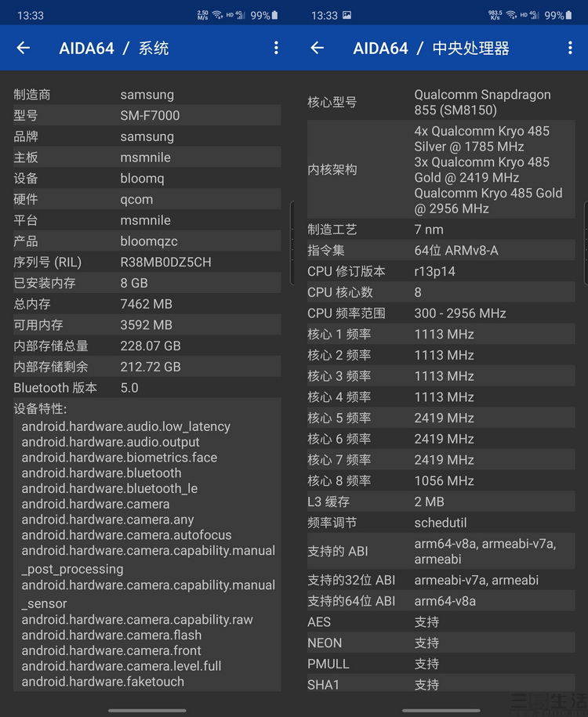Tap gesture navigation bar under 中央处理器 screen
The width and height of the screenshot is (588, 717).
[x=441, y=711]
